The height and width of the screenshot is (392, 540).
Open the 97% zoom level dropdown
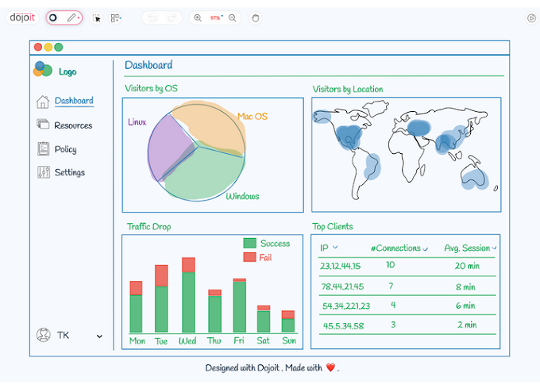(x=216, y=17)
